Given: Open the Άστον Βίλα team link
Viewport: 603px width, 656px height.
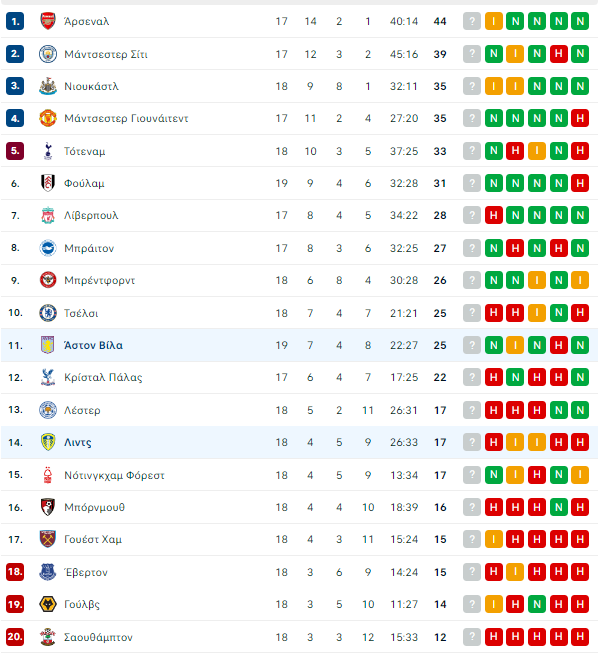Looking at the screenshot, I should coord(93,345).
